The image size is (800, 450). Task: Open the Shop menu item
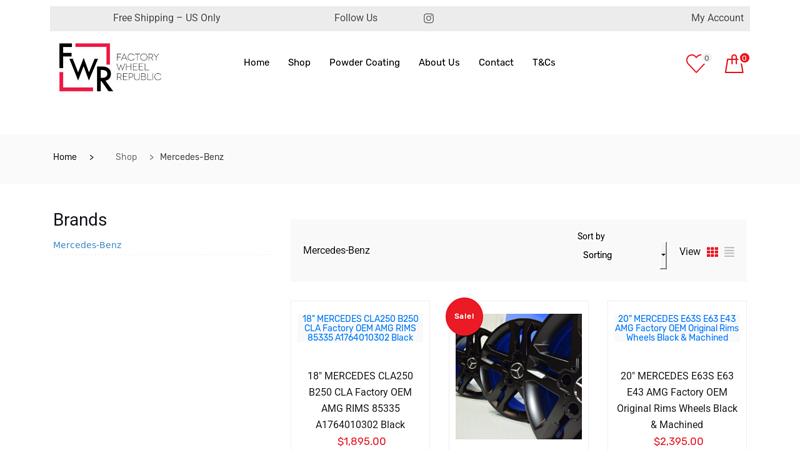pyautogui.click(x=299, y=62)
